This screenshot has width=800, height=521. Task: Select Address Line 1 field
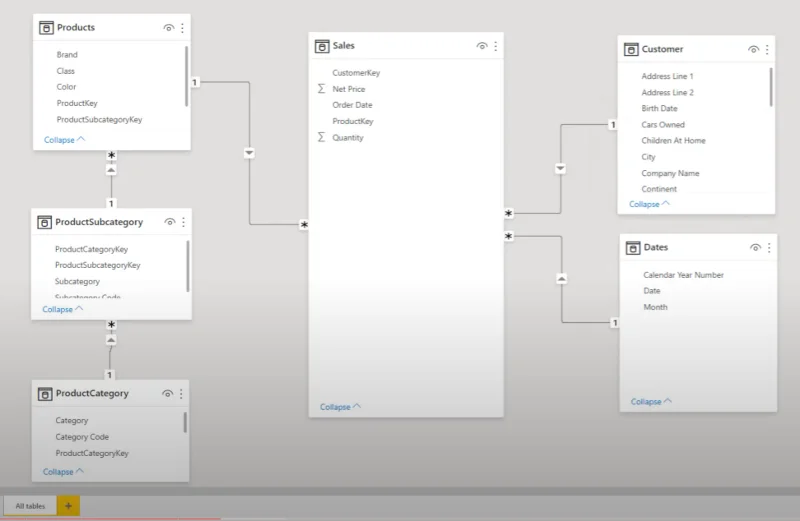pos(667,76)
